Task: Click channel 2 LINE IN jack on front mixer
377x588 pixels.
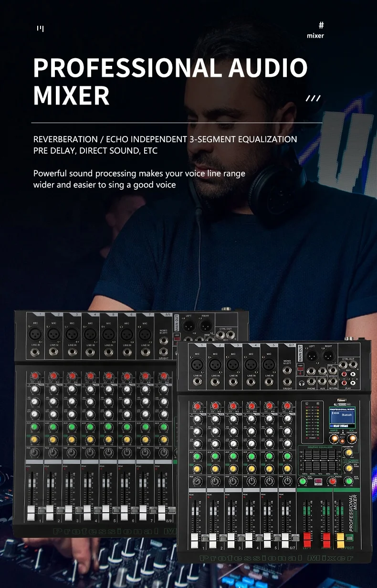Action: click(215, 382)
